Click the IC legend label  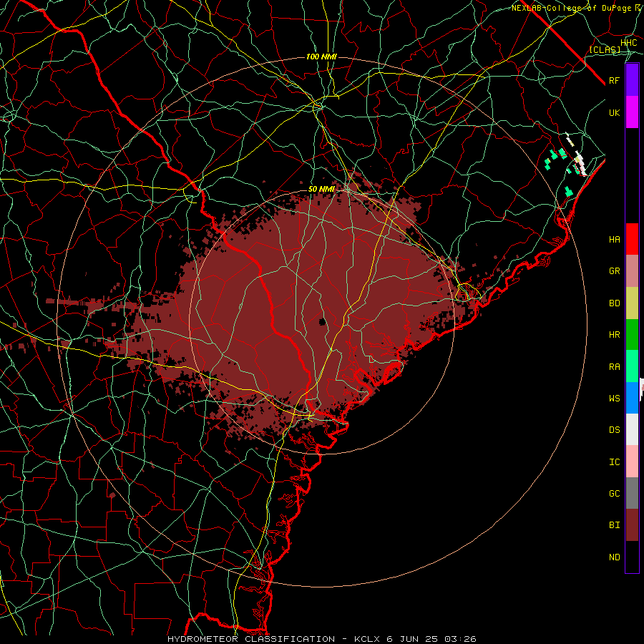(615, 462)
